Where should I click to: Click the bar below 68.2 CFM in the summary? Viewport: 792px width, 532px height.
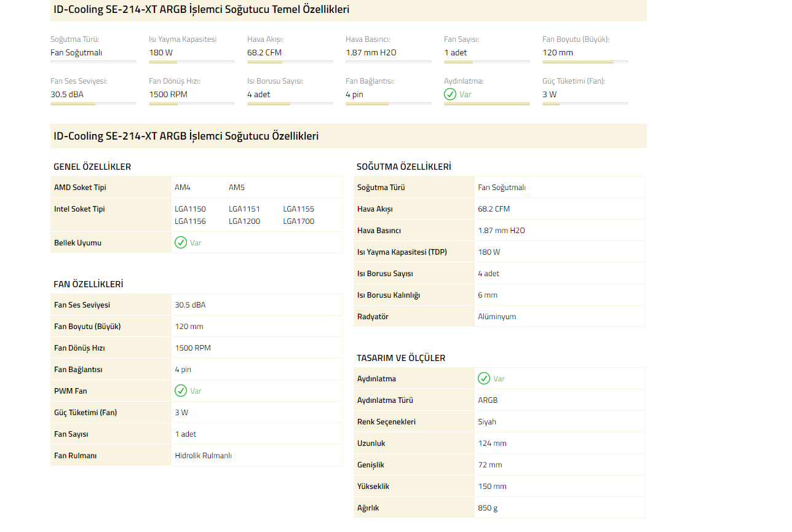pos(290,62)
